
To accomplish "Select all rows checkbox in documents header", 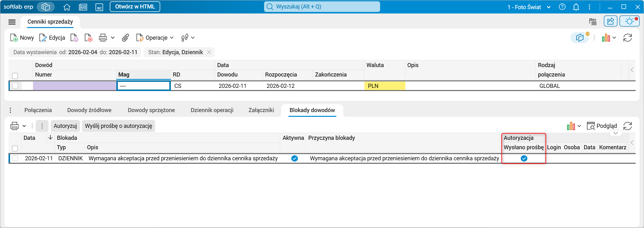I will 15,76.
